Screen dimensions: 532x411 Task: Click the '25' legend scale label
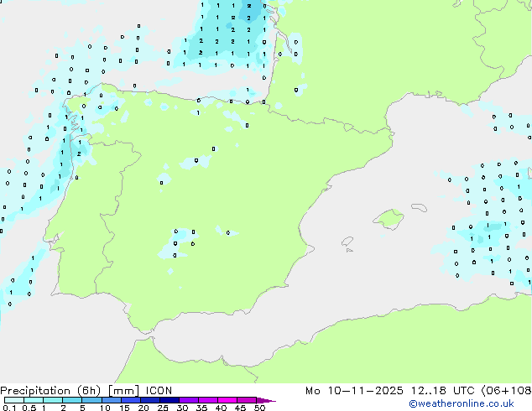(163, 408)
